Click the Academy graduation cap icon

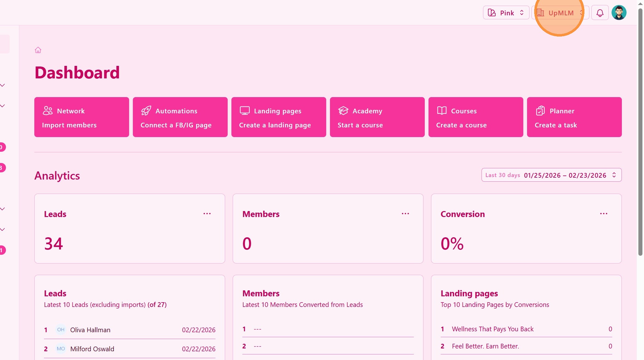343,111
